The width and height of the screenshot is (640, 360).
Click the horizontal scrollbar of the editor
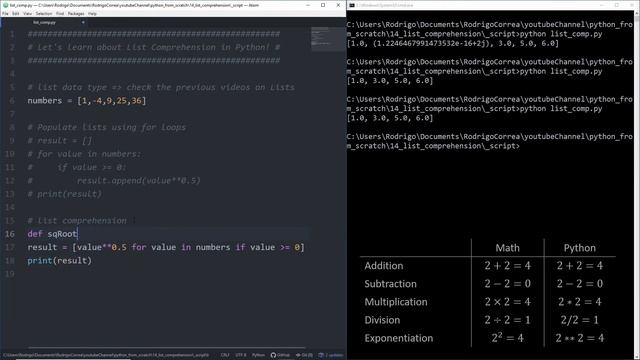(x=167, y=348)
